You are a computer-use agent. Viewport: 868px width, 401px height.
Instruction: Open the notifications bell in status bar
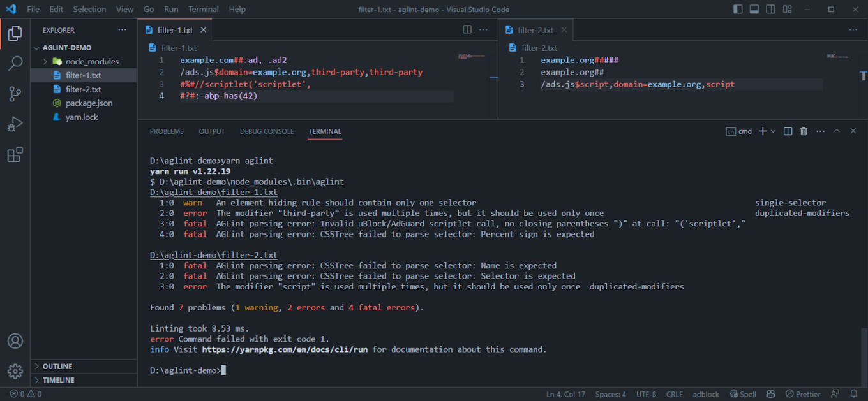(853, 394)
